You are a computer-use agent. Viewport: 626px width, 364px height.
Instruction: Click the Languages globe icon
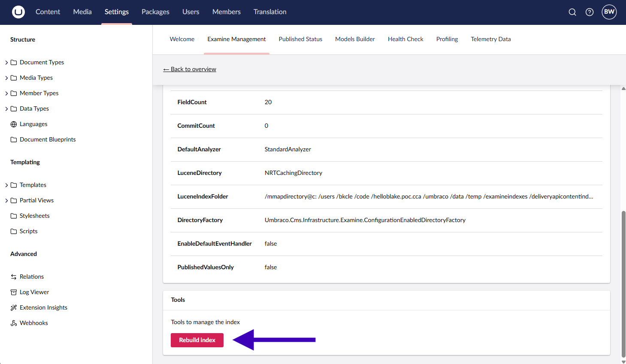point(14,124)
